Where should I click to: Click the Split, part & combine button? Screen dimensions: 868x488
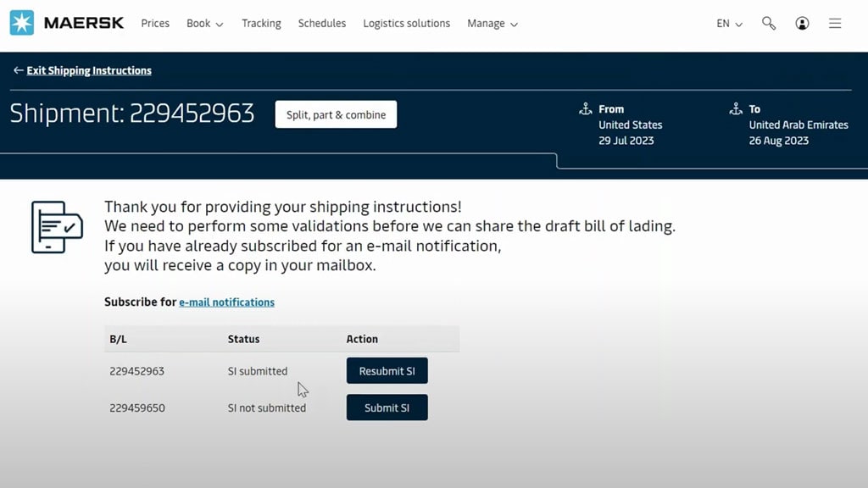pos(336,114)
